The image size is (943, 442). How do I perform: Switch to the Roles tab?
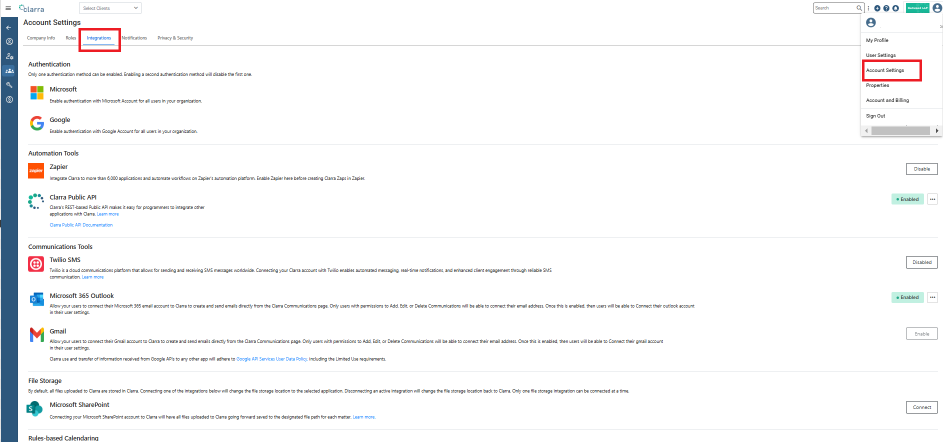(x=71, y=38)
